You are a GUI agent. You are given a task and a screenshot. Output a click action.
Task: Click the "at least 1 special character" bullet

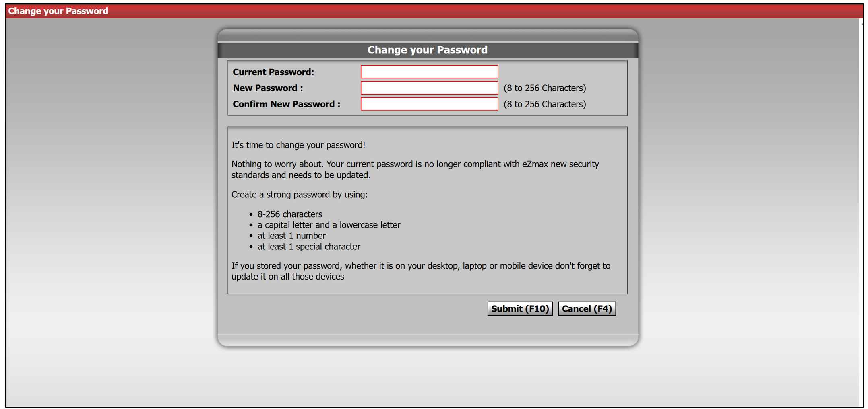[x=309, y=247]
